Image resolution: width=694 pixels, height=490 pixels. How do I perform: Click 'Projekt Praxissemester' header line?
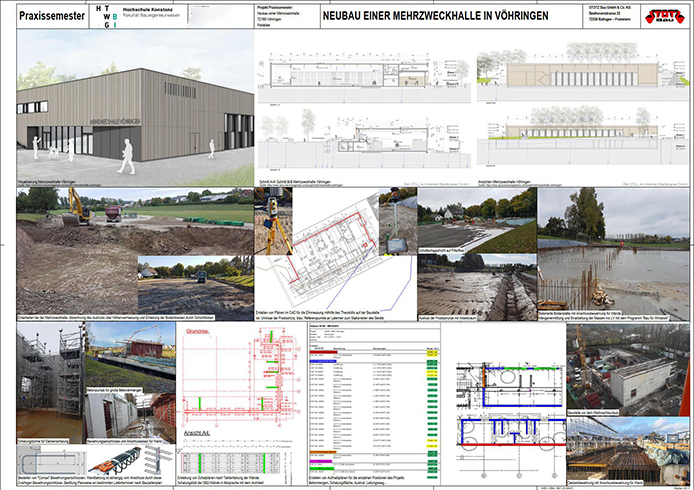tap(275, 8)
